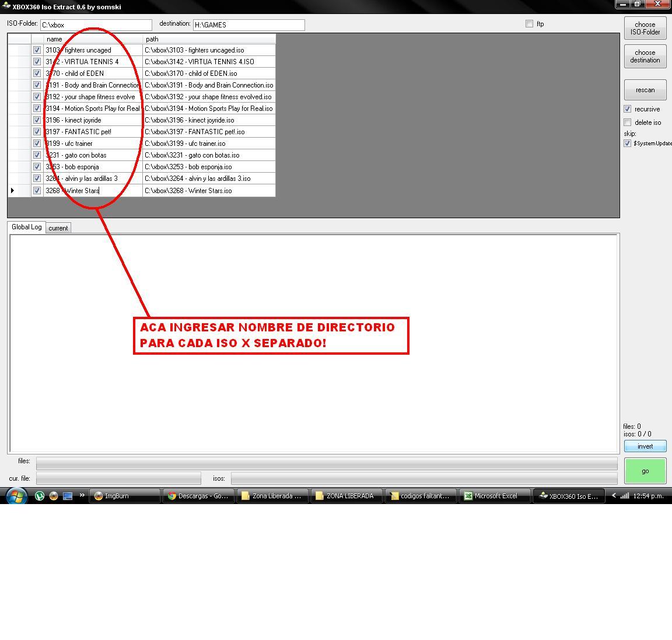Toggle the $SystemUpdate skip checkbox
This screenshot has height=640, width=672.
(x=628, y=143)
